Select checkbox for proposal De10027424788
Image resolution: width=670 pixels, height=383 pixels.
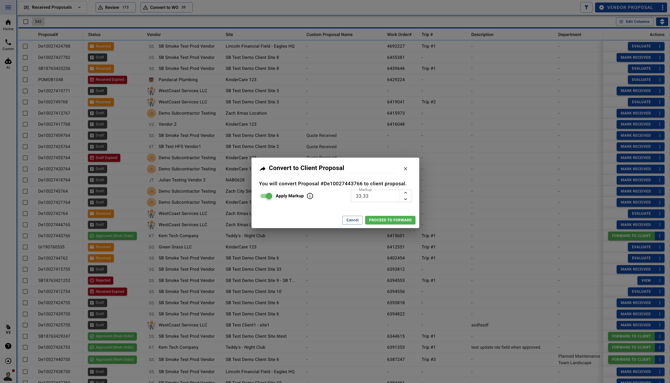tap(26, 46)
